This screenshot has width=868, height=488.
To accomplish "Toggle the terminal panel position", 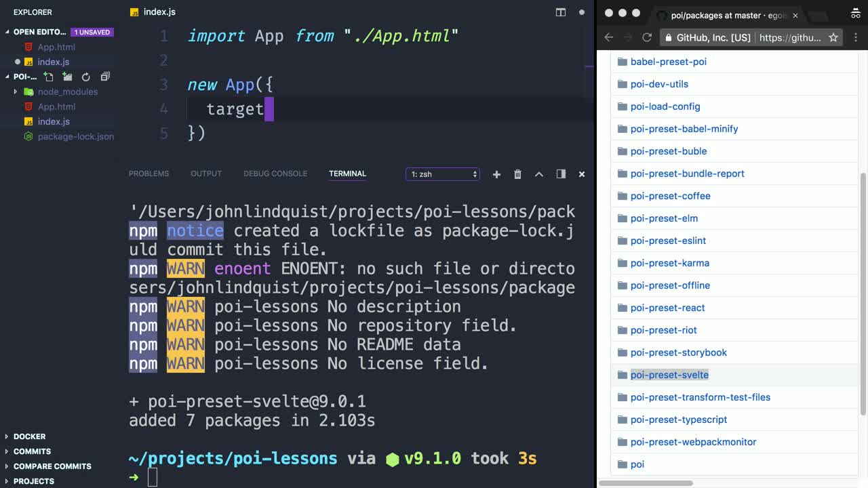I will 561,174.
